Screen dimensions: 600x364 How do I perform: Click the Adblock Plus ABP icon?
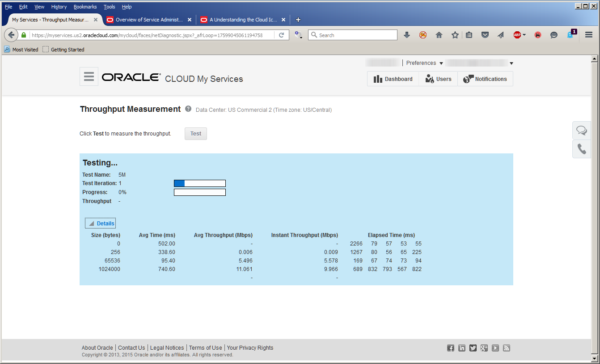(517, 35)
